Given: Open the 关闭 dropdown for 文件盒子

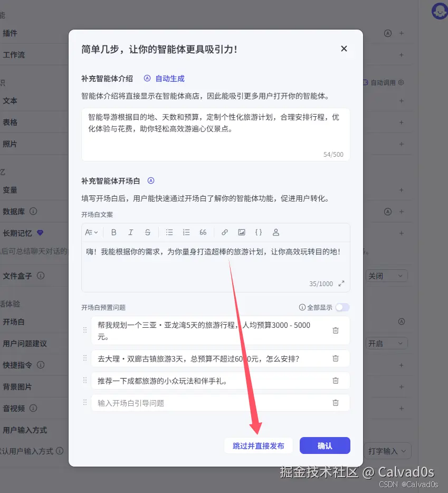Looking at the screenshot, I should (386, 276).
